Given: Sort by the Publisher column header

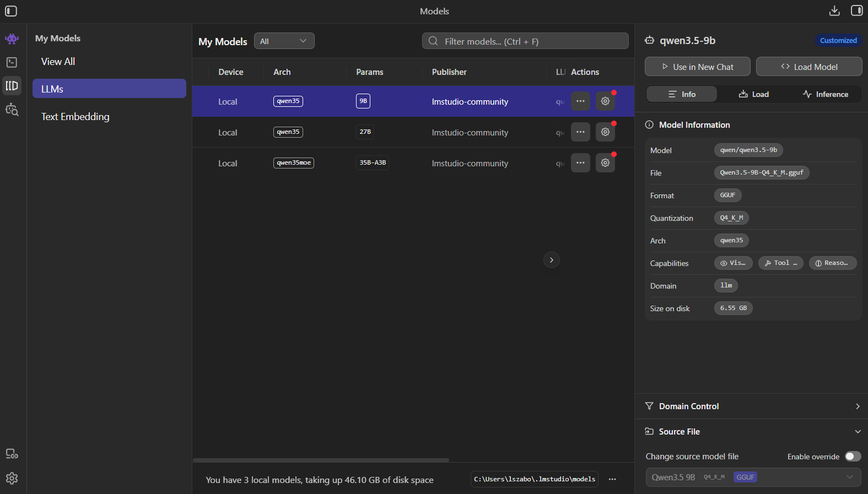Looking at the screenshot, I should tap(449, 72).
